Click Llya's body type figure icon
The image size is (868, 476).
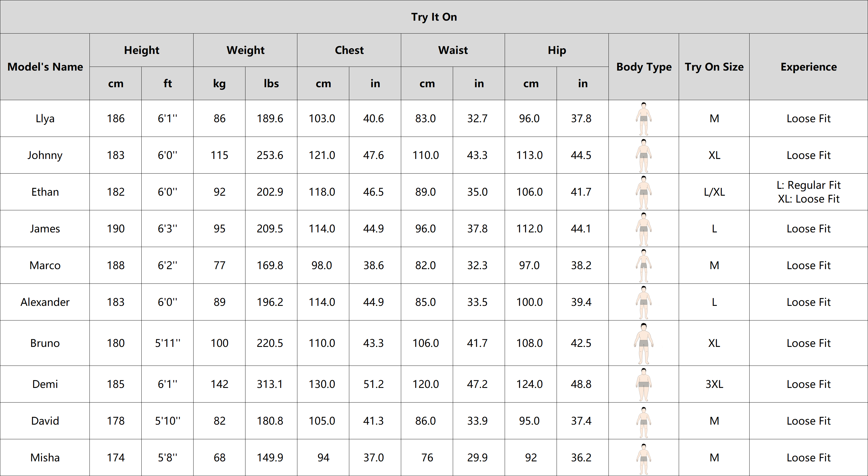[643, 119]
